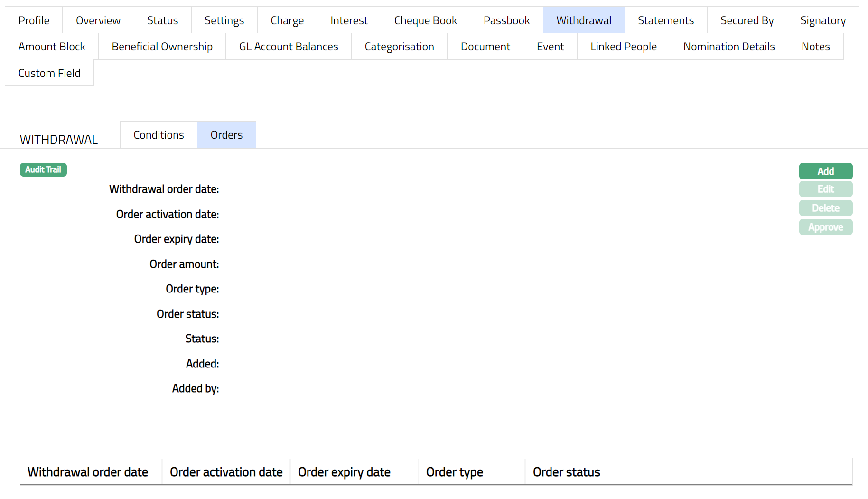This screenshot has height=499, width=868.
Task: Click the Order status column header
Action: click(x=566, y=472)
